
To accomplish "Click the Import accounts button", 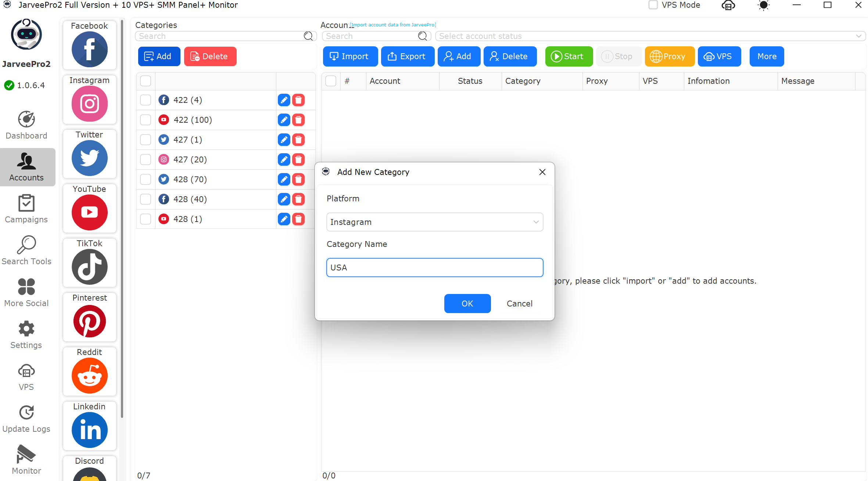I will coord(350,56).
